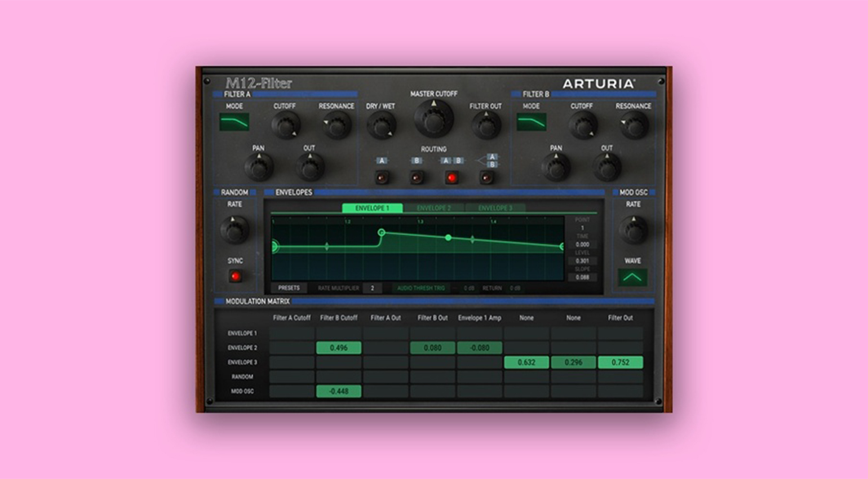The width and height of the screenshot is (868, 479).
Task: Click the Filter B Out knob
Action: pyautogui.click(x=607, y=167)
